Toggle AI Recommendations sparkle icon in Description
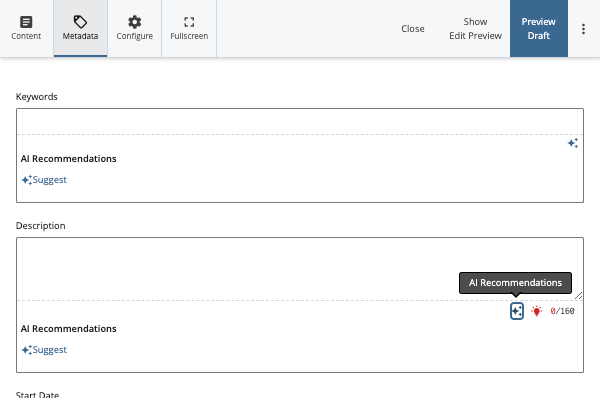This screenshot has height=398, width=600. tap(517, 311)
